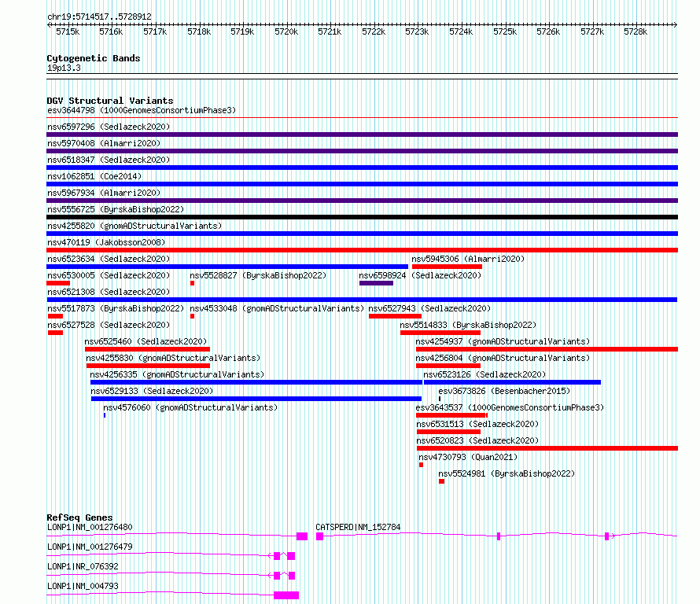Open variant nsv1062851 (Coe2014) label
The width and height of the screenshot is (700, 604).
point(94,176)
